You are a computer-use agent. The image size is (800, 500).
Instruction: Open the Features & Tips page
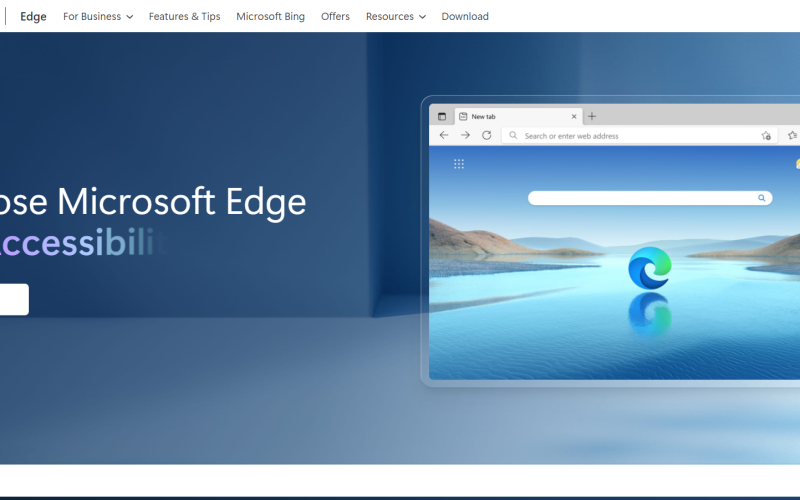click(184, 16)
